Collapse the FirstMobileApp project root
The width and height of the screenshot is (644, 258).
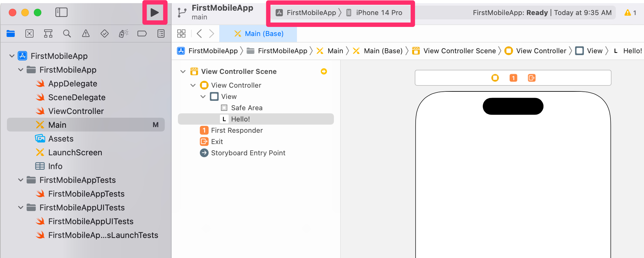pyautogui.click(x=12, y=56)
